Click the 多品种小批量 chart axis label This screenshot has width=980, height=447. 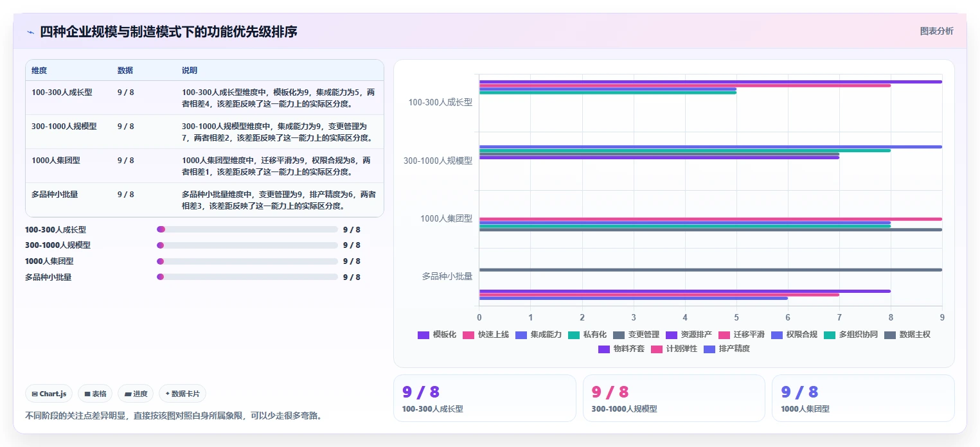[447, 276]
